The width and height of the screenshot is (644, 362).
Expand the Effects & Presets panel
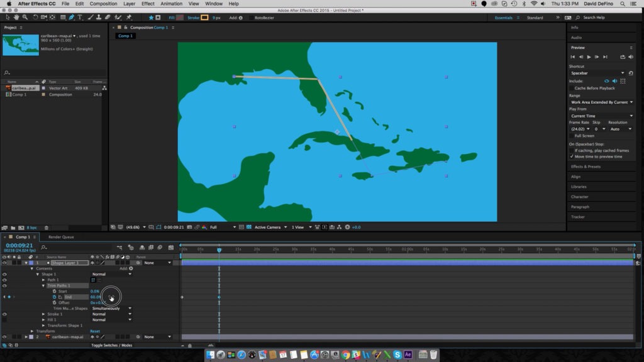pyautogui.click(x=586, y=167)
